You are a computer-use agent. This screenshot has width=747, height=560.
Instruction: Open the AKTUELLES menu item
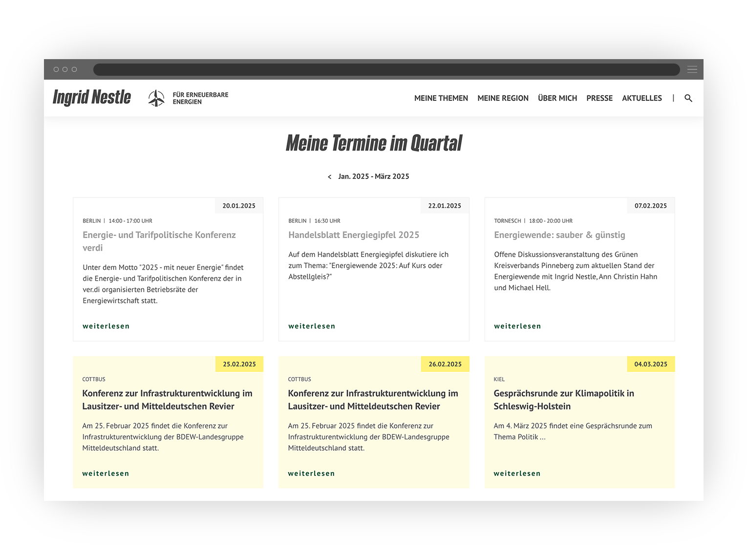pos(642,98)
